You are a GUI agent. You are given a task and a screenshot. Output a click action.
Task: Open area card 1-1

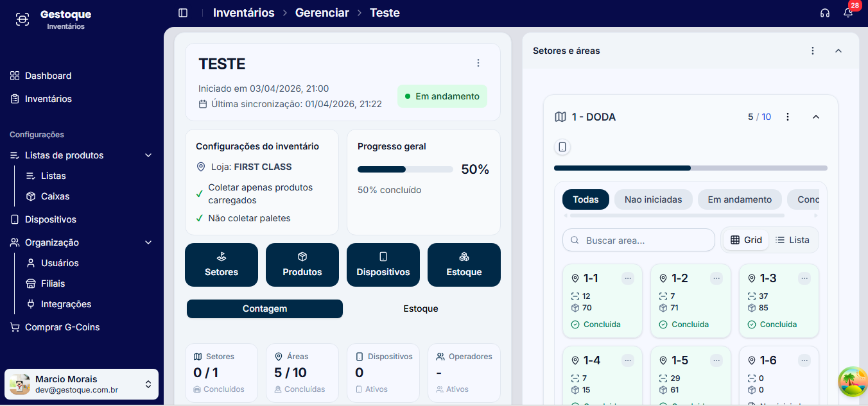[x=602, y=301]
